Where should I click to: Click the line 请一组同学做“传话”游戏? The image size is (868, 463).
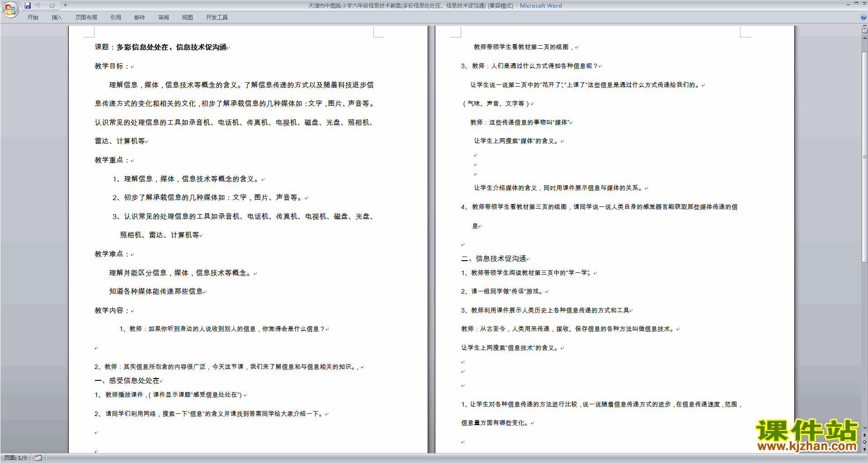pyautogui.click(x=503, y=291)
